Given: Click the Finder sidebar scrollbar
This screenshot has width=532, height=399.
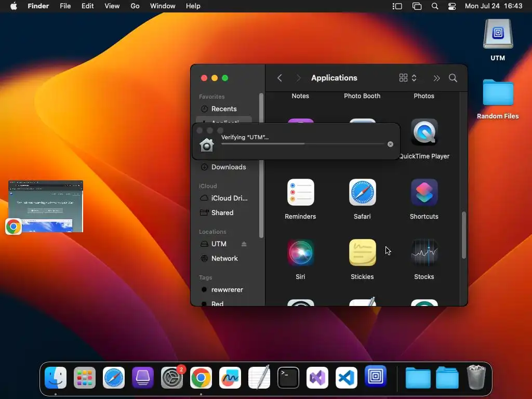Looking at the screenshot, I should (261, 165).
